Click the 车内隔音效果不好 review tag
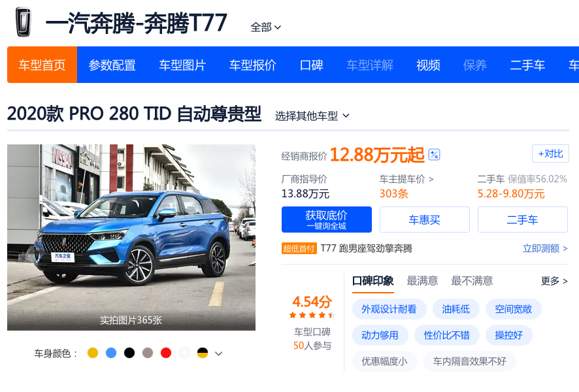This screenshot has height=392, width=579. [470, 361]
